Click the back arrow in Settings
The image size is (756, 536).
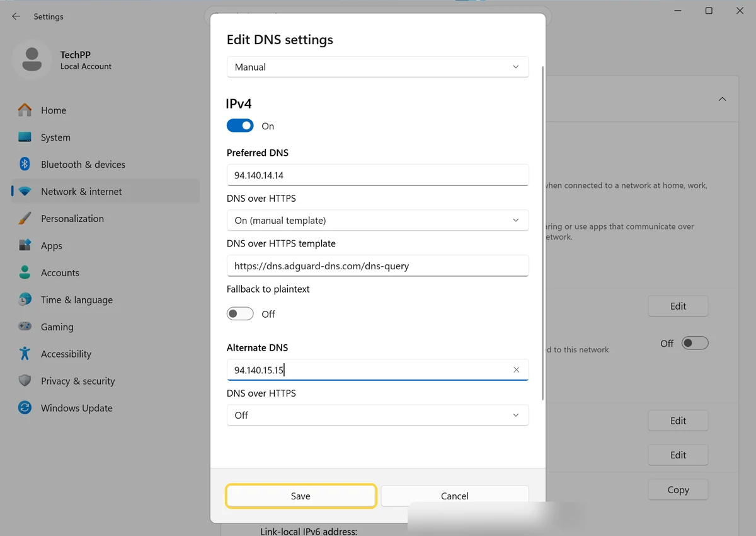pos(16,16)
